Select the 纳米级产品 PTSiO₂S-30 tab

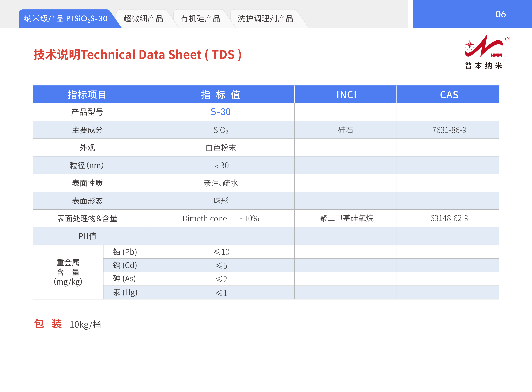66,18
